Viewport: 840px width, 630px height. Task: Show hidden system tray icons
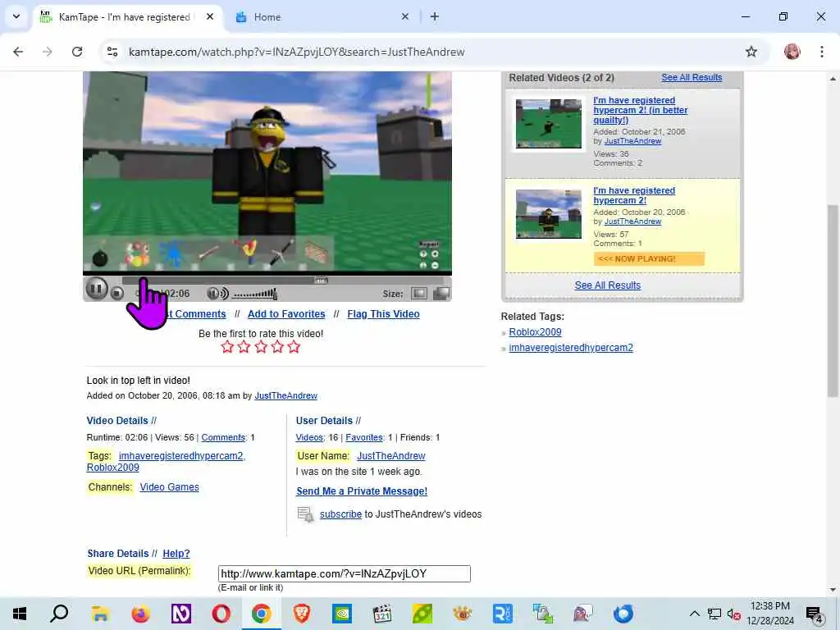pyautogui.click(x=694, y=614)
